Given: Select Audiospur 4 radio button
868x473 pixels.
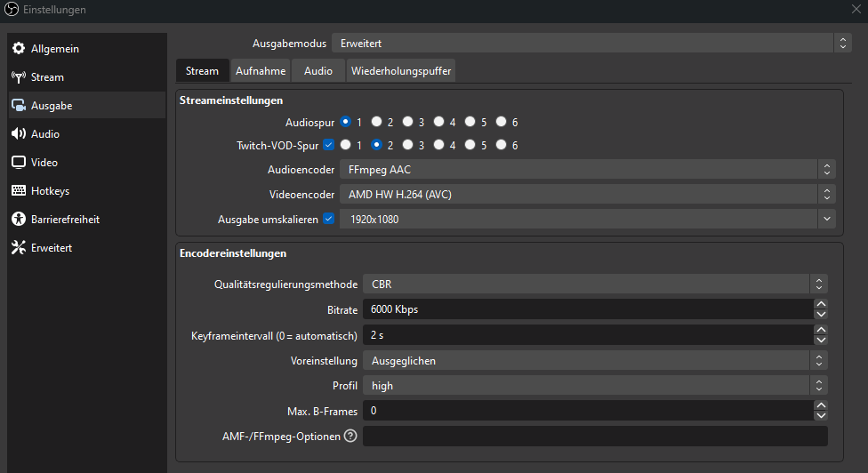Looking at the screenshot, I should click(438, 122).
